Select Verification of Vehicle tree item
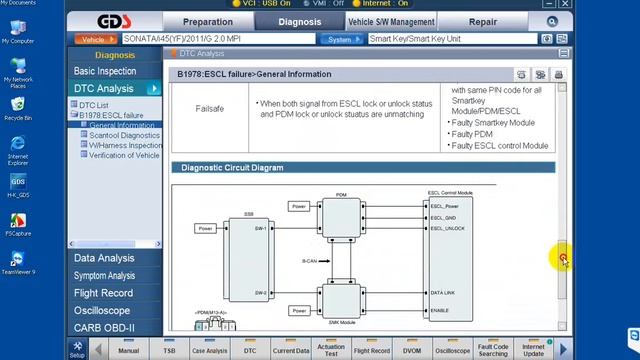Viewport: 640px width, 360px height. click(124, 155)
